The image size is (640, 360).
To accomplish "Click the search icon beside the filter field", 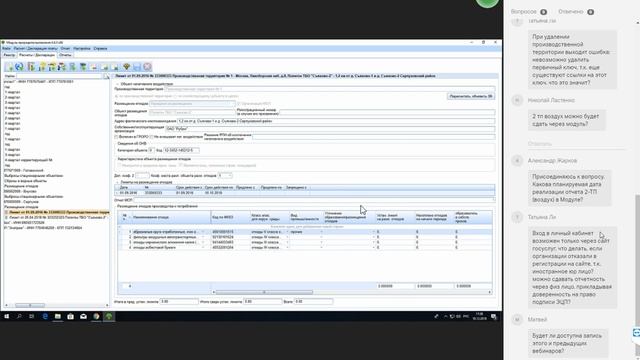I will pos(106,76).
